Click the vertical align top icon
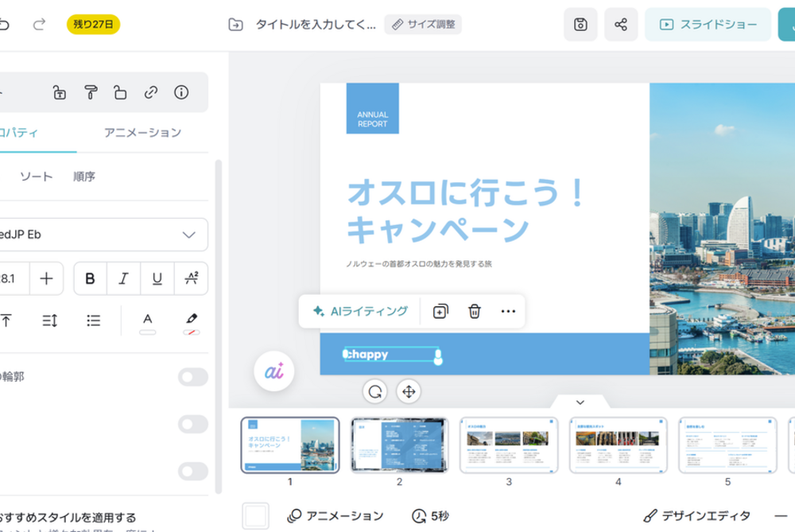This screenshot has width=795, height=532. click(x=6, y=320)
